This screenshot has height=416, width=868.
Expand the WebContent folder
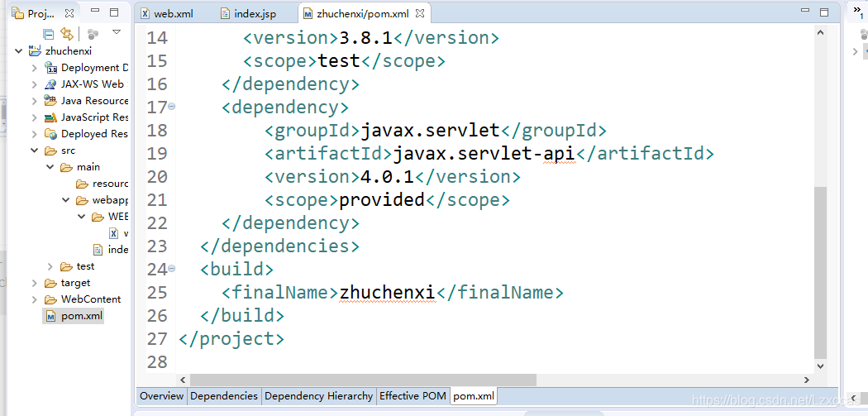(35, 299)
